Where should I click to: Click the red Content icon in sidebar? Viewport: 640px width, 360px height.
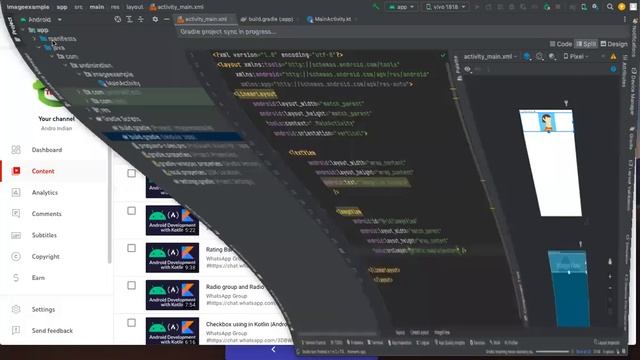click(16, 171)
